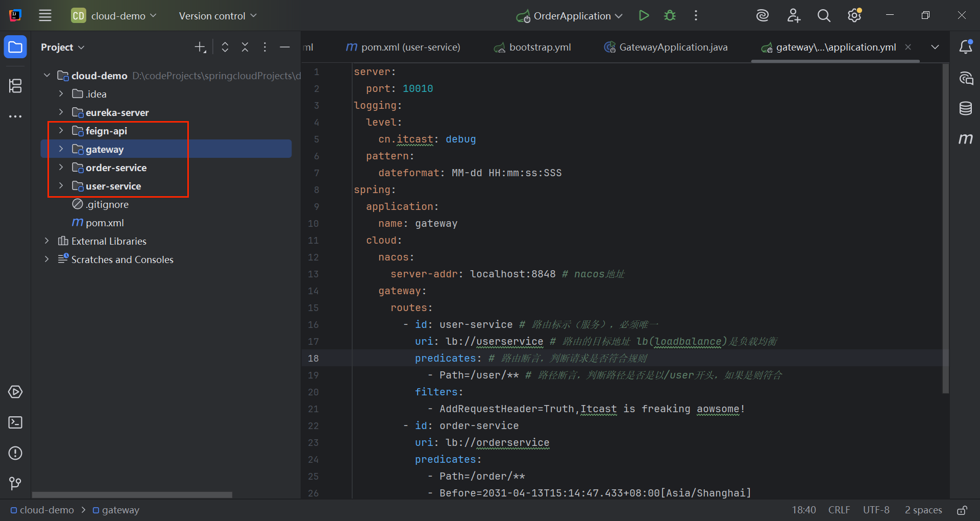
Task: Close the gateway application.yml tab
Action: pyautogui.click(x=908, y=47)
